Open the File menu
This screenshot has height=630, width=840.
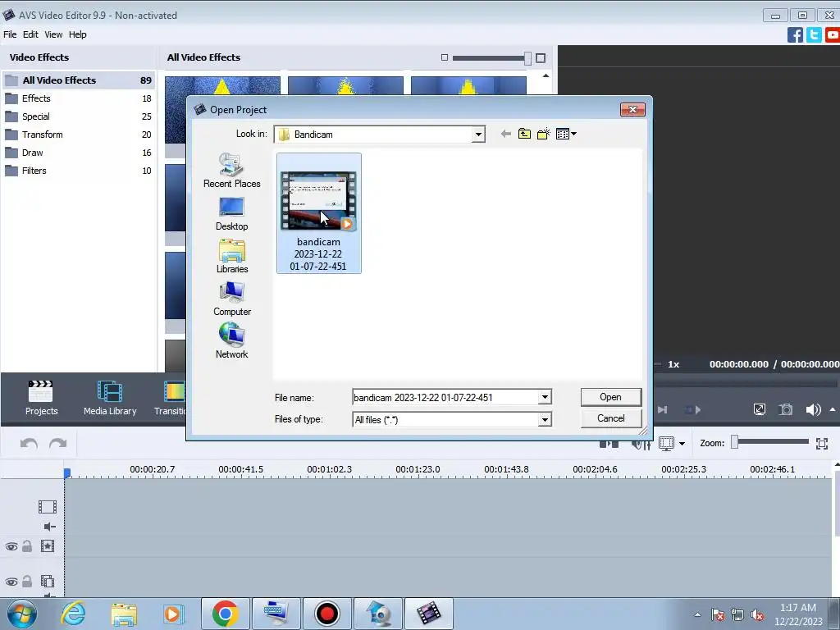[x=10, y=34]
